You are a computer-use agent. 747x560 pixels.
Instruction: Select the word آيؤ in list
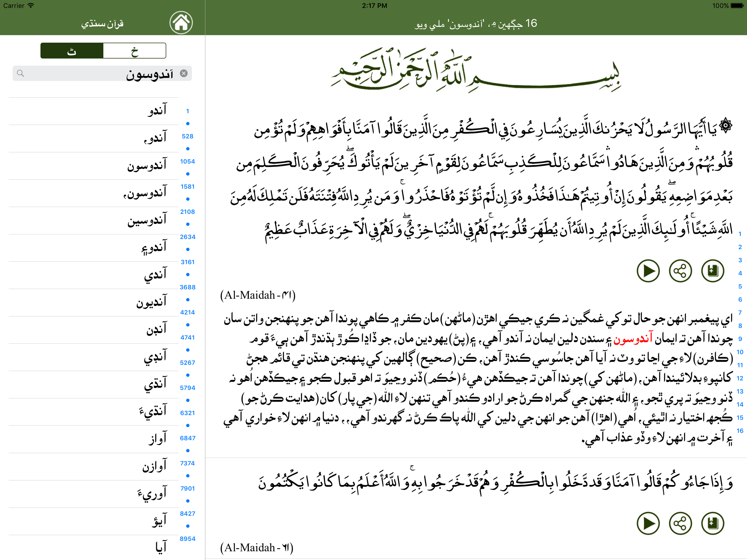94,521
